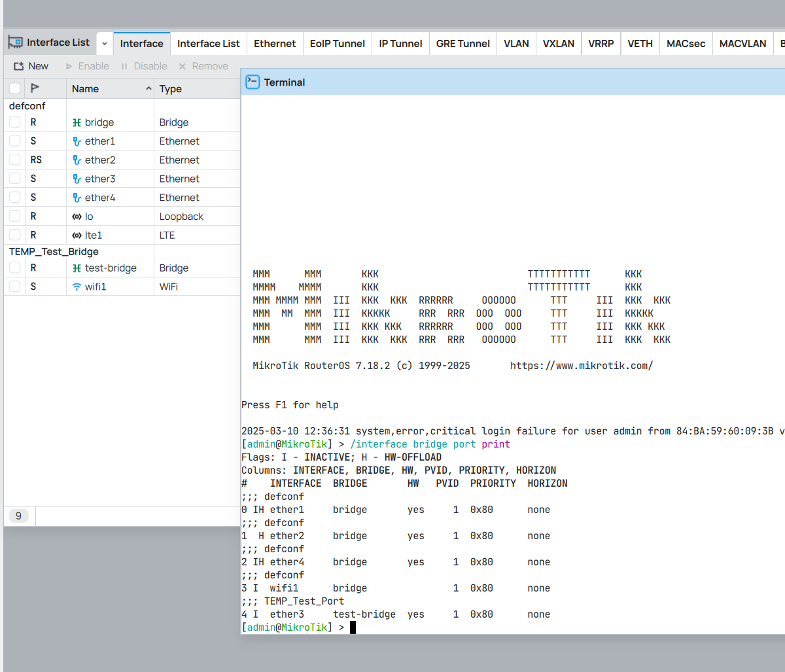
Task: Sort by the Name column header
Action: point(111,88)
